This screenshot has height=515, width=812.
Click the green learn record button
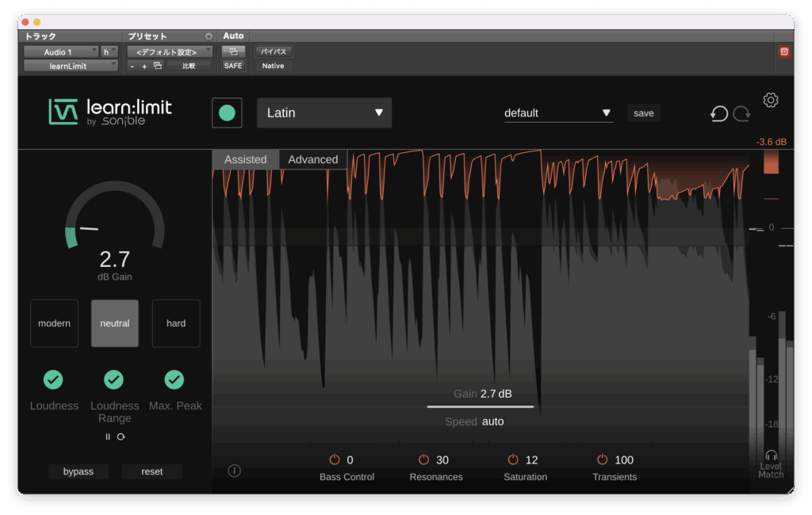(x=227, y=113)
